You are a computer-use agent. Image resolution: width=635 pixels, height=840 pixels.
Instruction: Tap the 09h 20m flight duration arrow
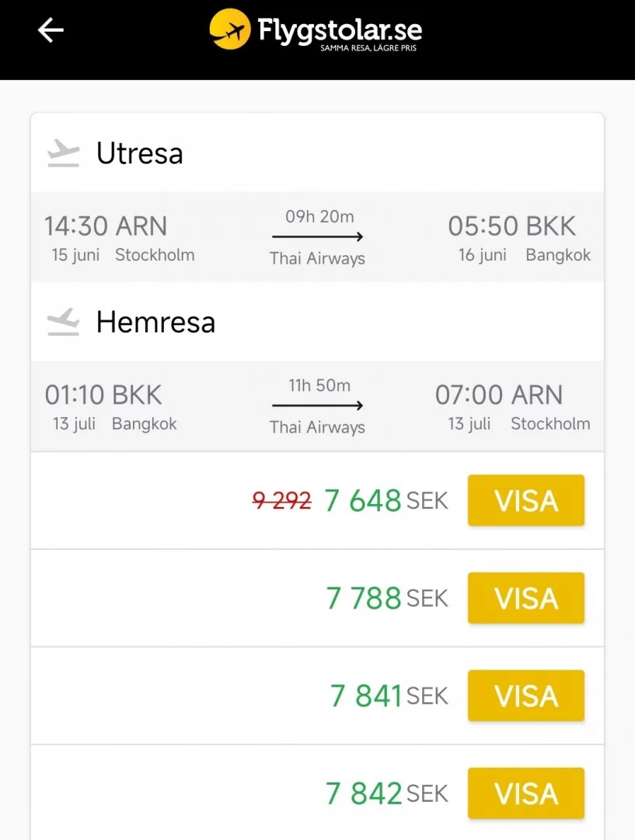(x=317, y=235)
